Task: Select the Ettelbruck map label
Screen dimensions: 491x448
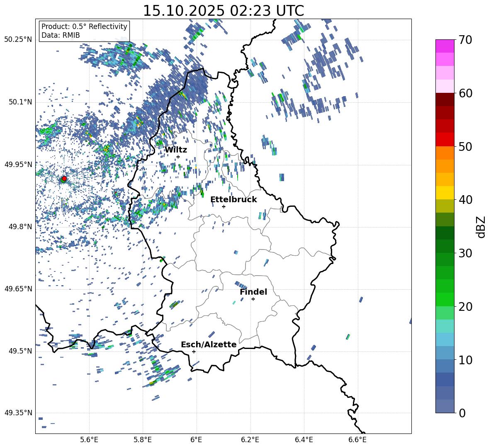Action: pos(233,200)
